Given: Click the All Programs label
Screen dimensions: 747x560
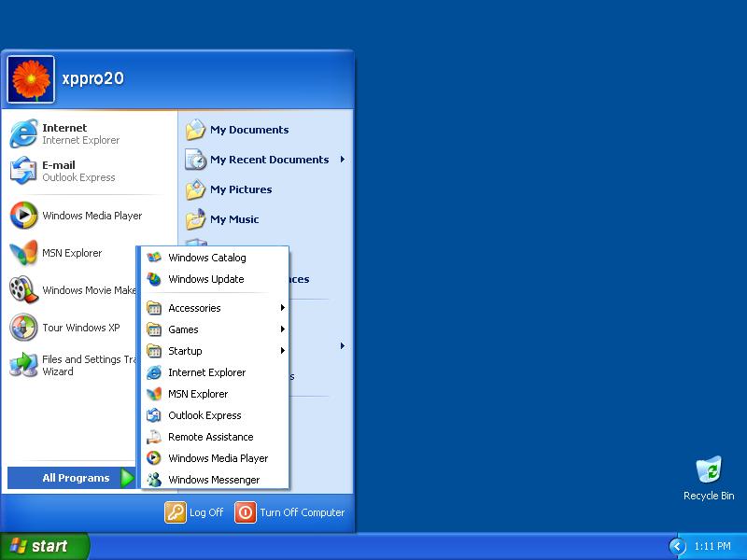Looking at the screenshot, I should point(76,478).
